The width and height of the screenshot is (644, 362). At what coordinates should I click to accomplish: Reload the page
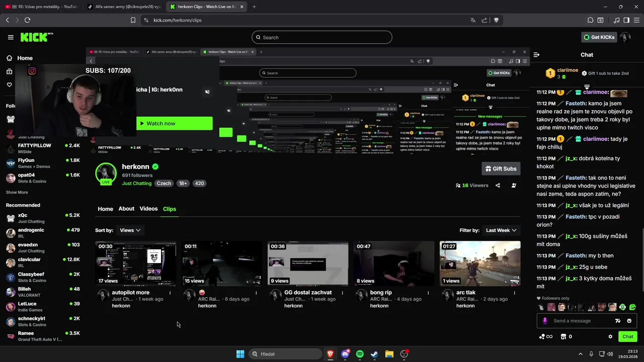27,20
